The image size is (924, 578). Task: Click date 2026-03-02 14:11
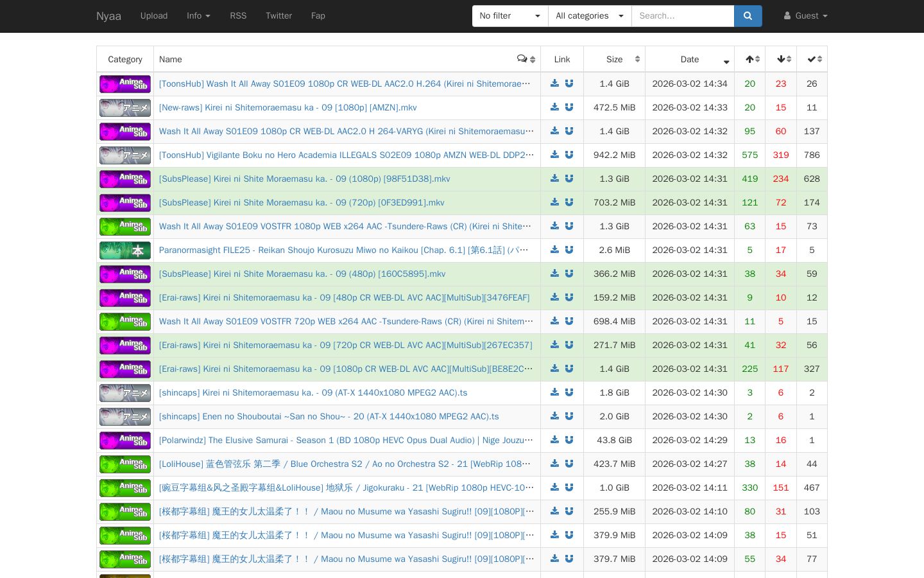click(x=690, y=487)
